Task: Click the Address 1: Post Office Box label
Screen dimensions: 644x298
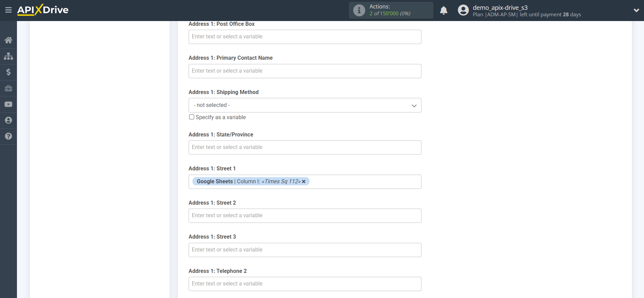Action: point(221,24)
